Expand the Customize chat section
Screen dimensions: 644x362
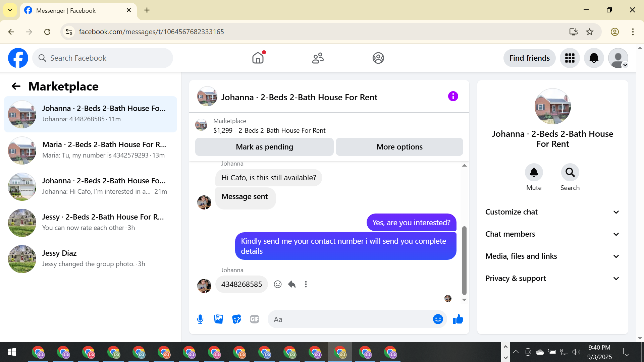coord(552,212)
